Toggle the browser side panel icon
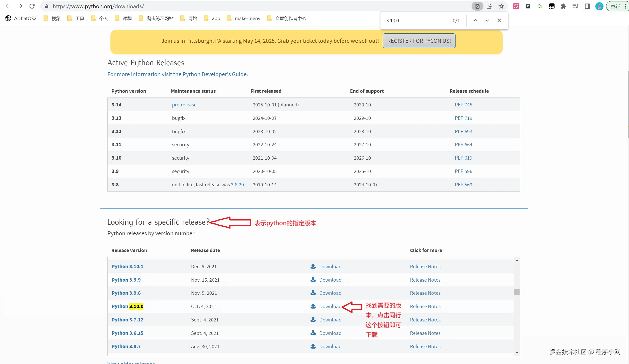 coord(587,6)
